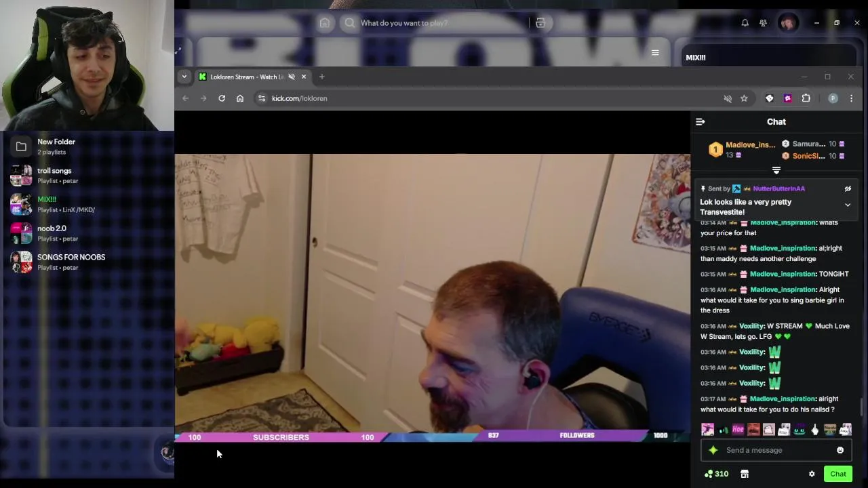Click the troll songs playlist cover thumbnail
868x488 pixels.
21,176
